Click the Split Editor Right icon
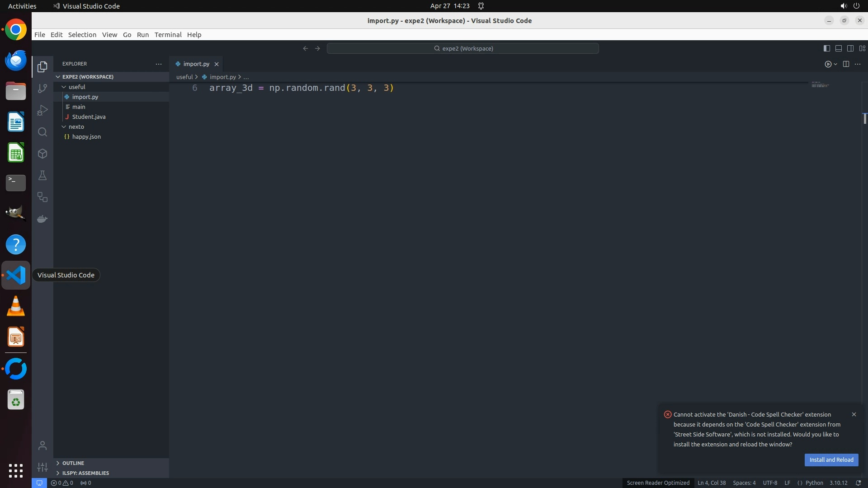Viewport: 868px width, 488px height. point(846,64)
